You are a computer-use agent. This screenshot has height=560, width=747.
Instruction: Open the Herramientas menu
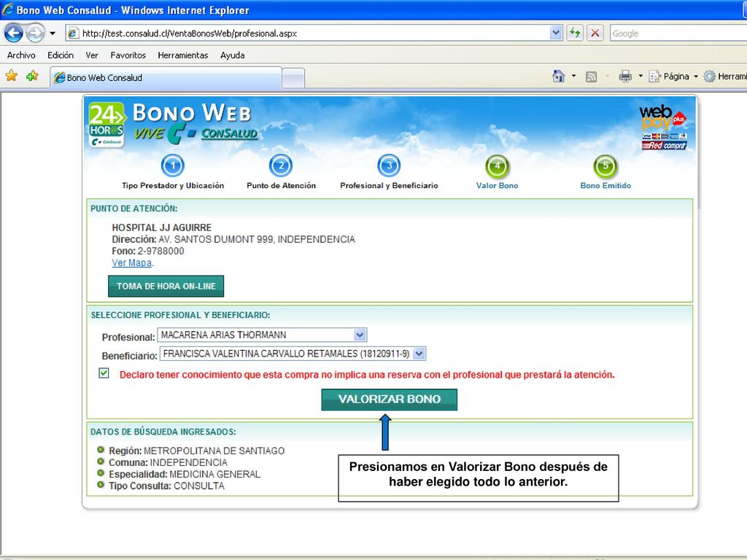click(183, 55)
